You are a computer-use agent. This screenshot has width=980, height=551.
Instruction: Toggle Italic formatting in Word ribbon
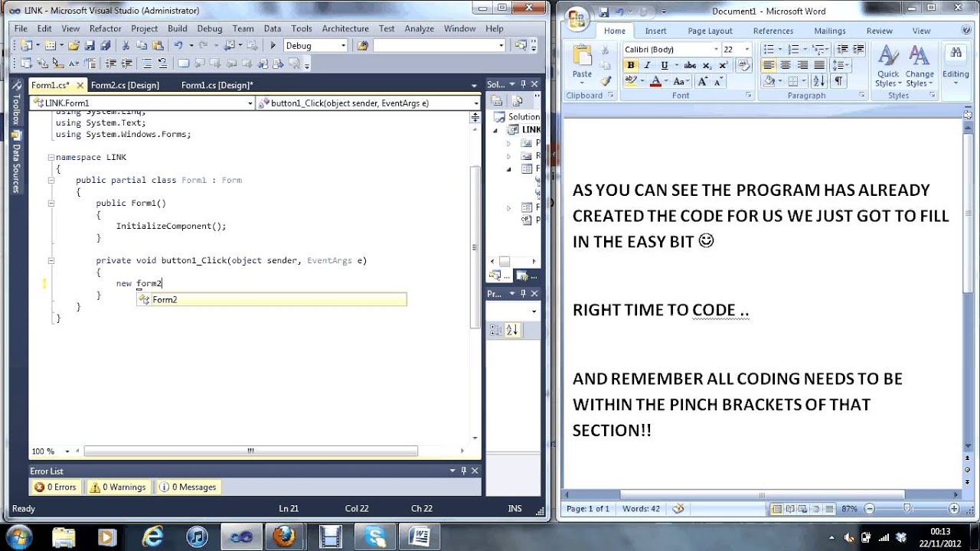[647, 66]
